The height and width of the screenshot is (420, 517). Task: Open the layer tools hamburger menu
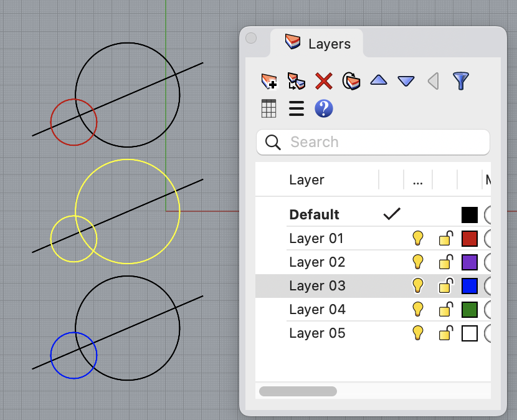tap(296, 108)
